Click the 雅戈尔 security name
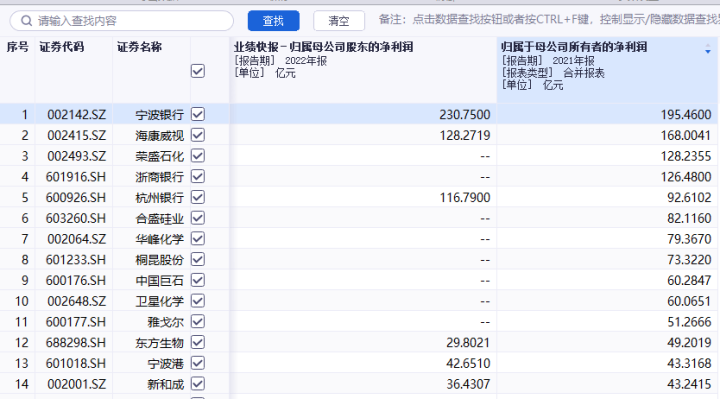The height and width of the screenshot is (399, 720). coord(166,322)
